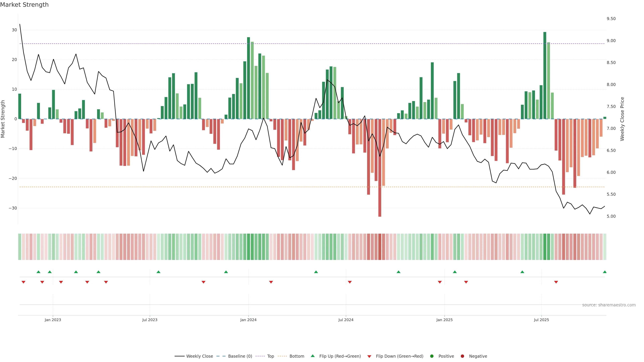Click the flip-down marker right after Jul 2024

tap(350, 282)
